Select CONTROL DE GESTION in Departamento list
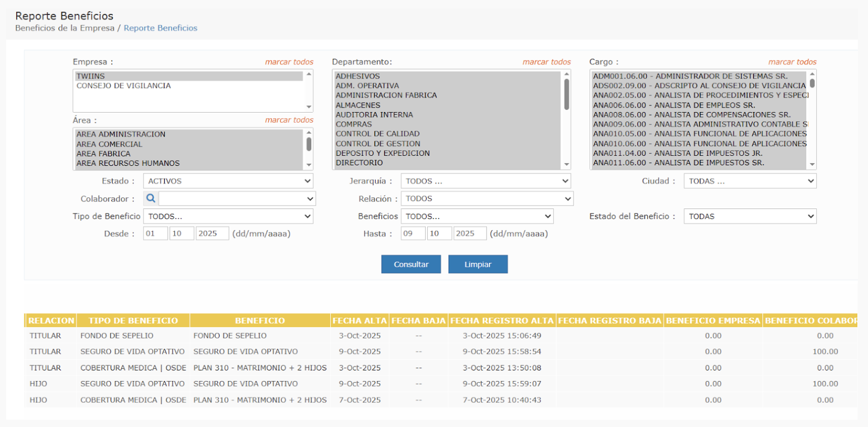This screenshot has height=427, width=868. pos(447,143)
